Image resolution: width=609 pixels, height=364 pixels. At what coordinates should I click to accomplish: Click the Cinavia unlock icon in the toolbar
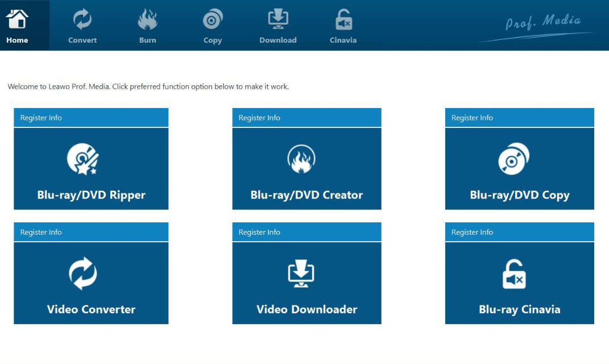tap(343, 19)
